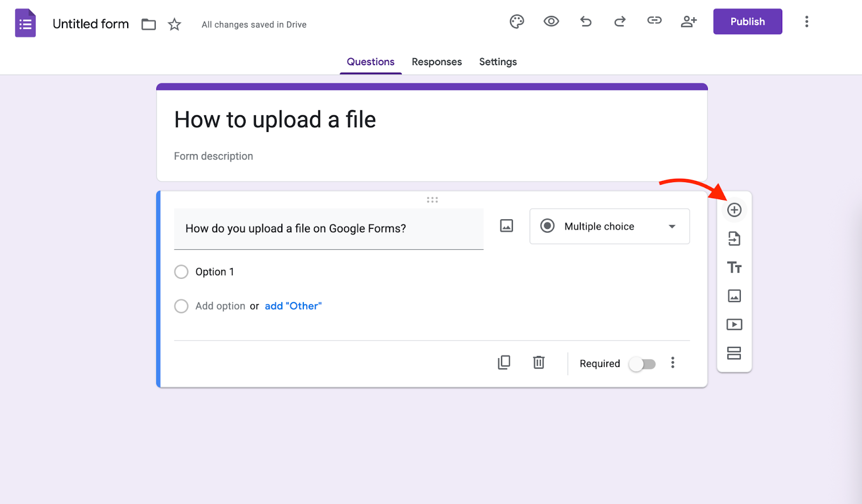Toggle the Required switch
Viewport: 862px width, 504px height.
click(x=643, y=364)
